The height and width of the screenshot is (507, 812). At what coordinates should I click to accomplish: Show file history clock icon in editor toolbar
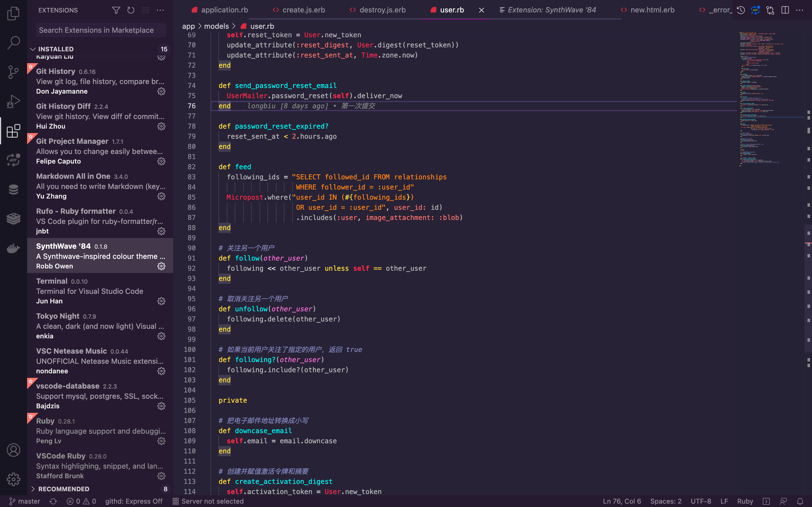741,10
